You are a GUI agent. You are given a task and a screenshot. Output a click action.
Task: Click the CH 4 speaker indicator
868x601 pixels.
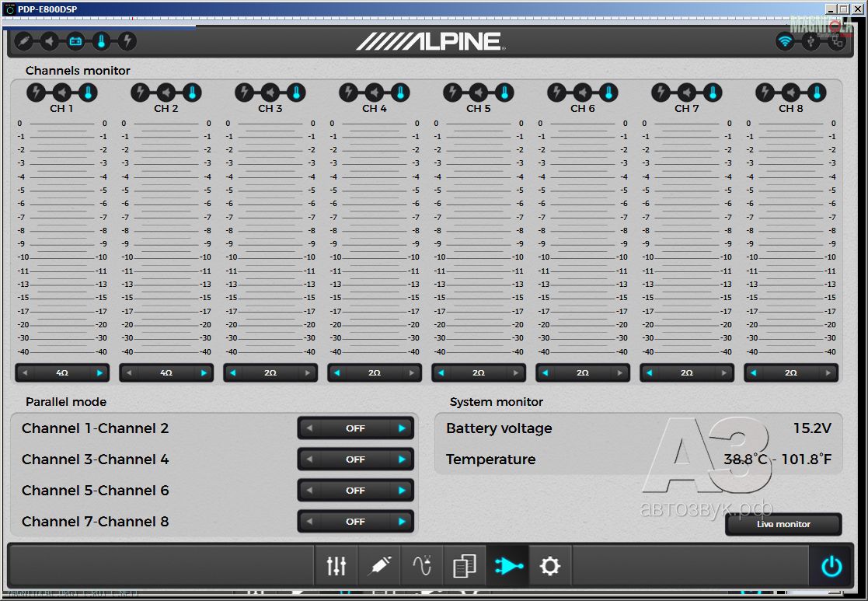point(375,93)
